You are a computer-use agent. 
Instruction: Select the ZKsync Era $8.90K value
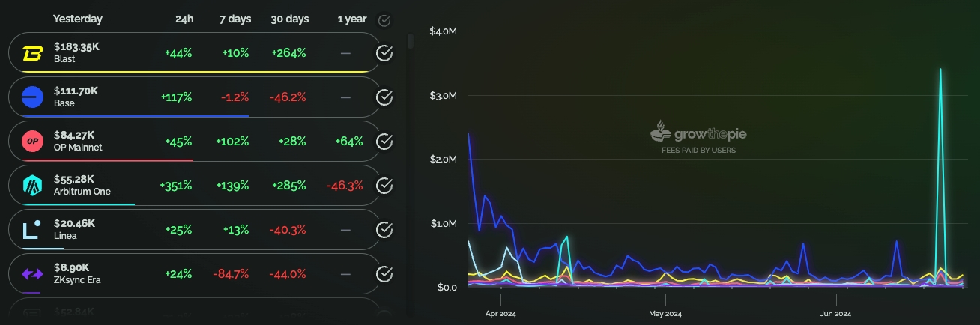pos(72,268)
